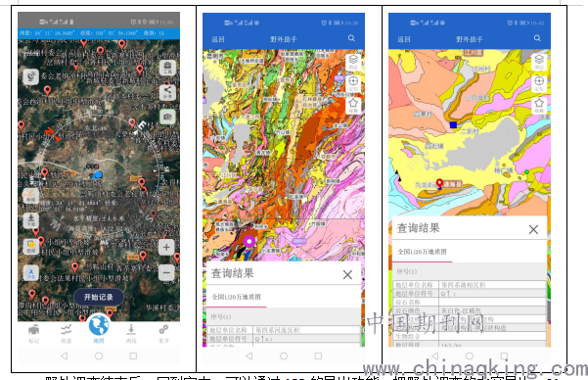The image size is (588, 380).
Task: Zoom in with the plus button
Action: pos(166,247)
